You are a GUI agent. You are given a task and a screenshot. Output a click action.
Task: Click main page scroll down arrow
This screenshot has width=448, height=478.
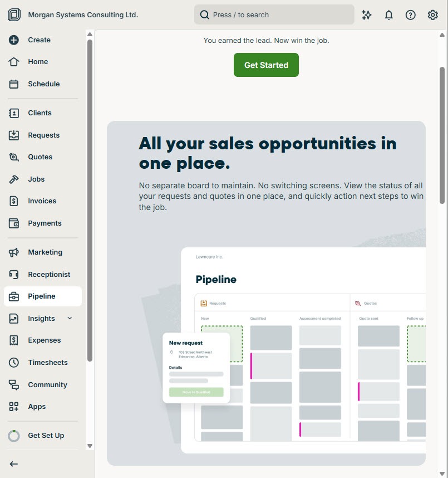coord(442,474)
